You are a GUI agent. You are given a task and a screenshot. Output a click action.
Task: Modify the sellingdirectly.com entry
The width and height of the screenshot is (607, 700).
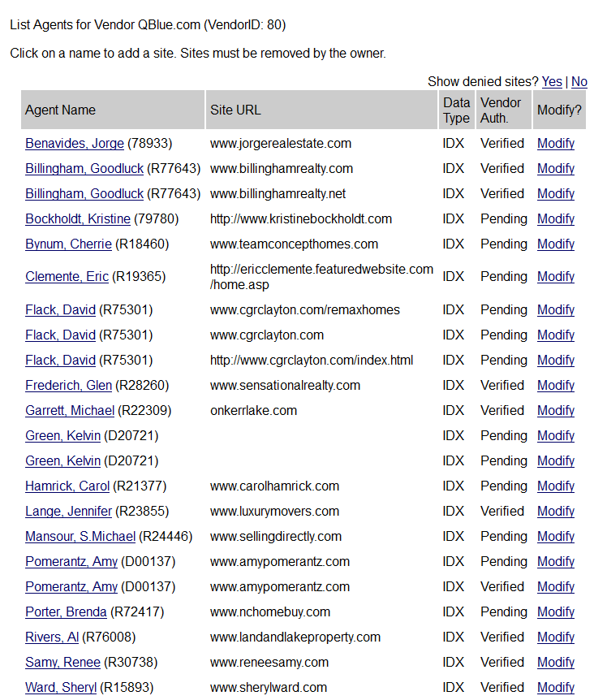click(556, 537)
